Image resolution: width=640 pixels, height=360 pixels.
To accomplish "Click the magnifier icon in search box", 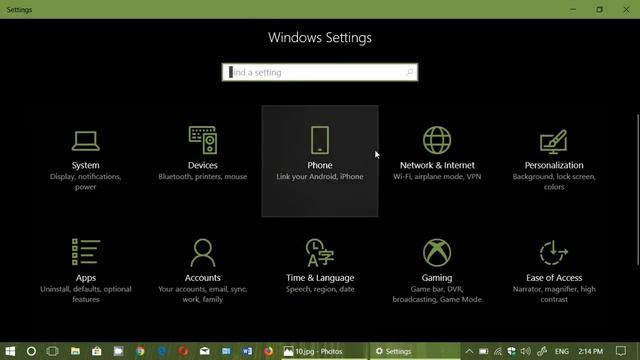I will coord(409,72).
